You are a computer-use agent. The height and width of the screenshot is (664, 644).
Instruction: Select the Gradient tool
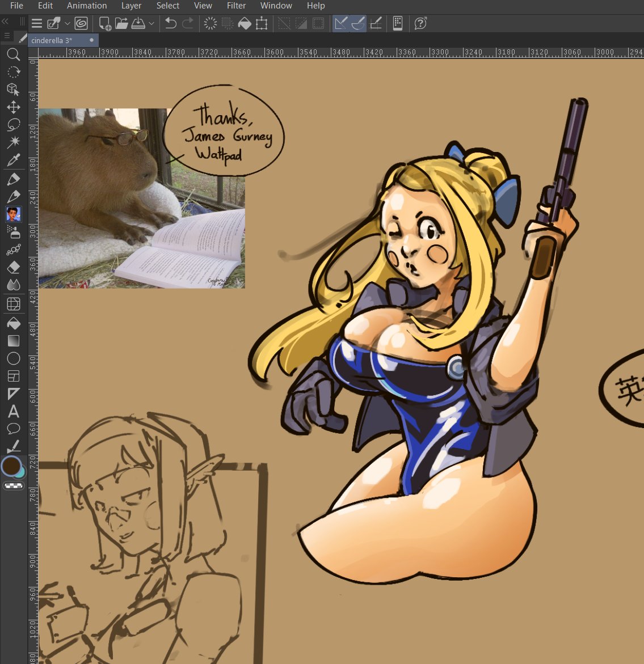tap(14, 341)
